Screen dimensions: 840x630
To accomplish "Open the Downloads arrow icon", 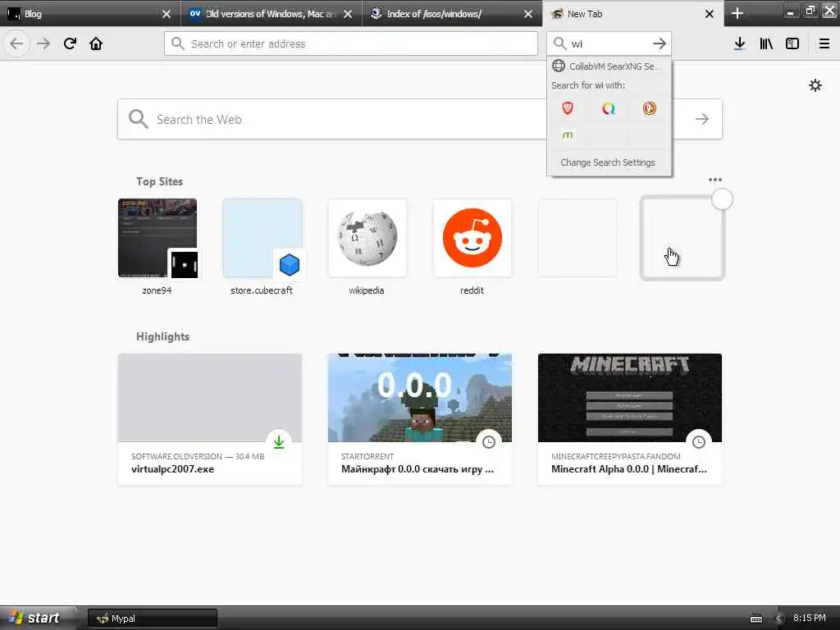I will [x=739, y=43].
